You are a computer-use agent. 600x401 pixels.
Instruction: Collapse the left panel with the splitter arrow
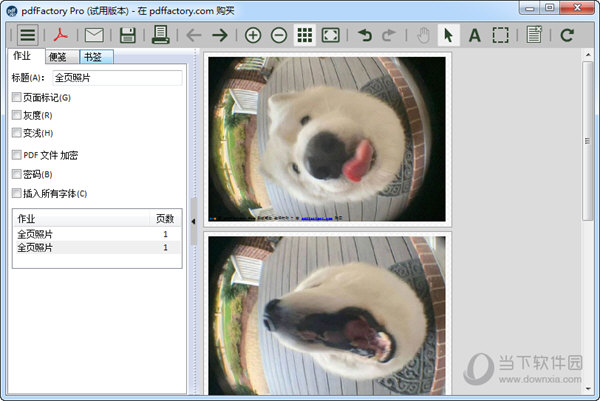[194, 221]
